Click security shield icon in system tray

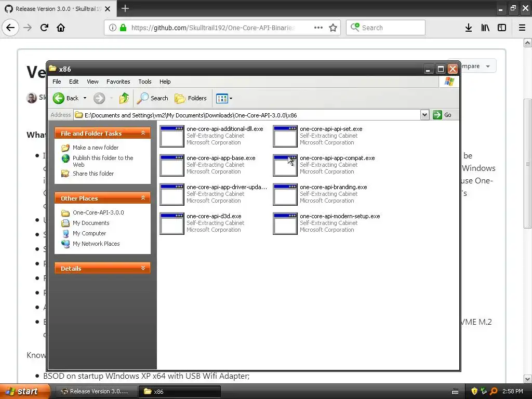474,391
